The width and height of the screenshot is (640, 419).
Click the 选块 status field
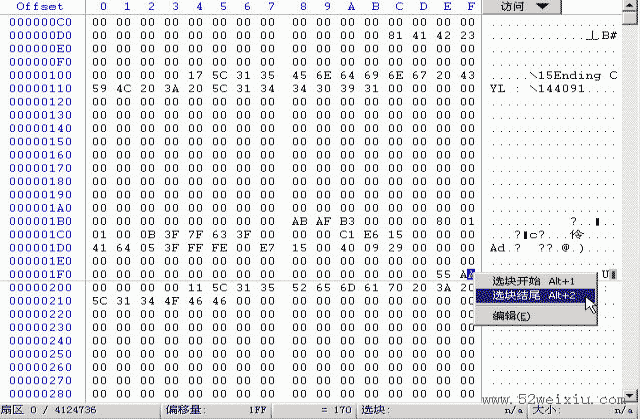click(442, 410)
